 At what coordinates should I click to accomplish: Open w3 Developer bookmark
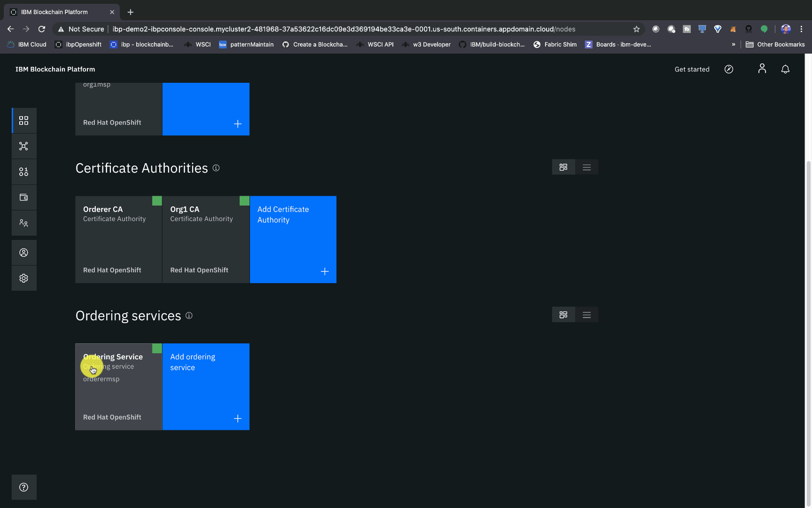(x=426, y=45)
